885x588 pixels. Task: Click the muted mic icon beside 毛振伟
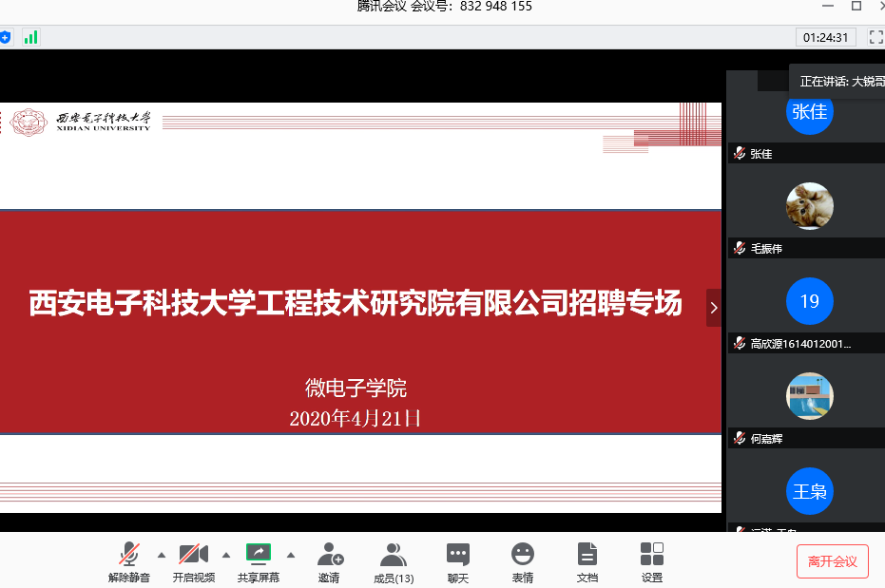[x=740, y=248]
